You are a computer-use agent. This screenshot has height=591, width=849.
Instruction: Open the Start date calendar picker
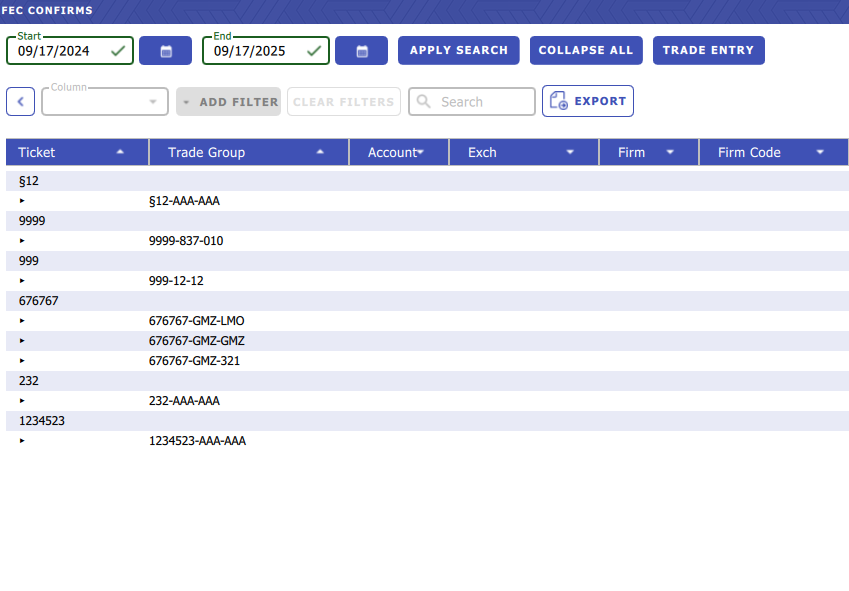click(165, 51)
